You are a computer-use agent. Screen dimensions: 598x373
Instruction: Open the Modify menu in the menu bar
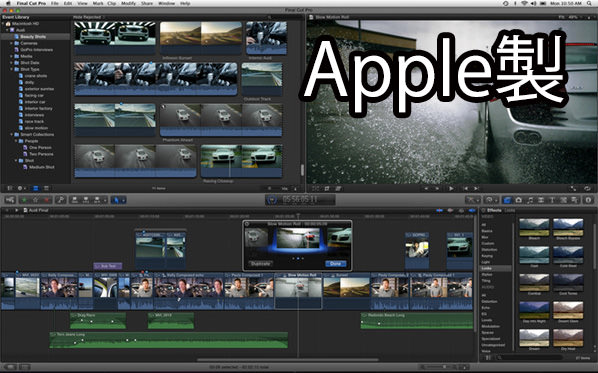click(x=128, y=3)
